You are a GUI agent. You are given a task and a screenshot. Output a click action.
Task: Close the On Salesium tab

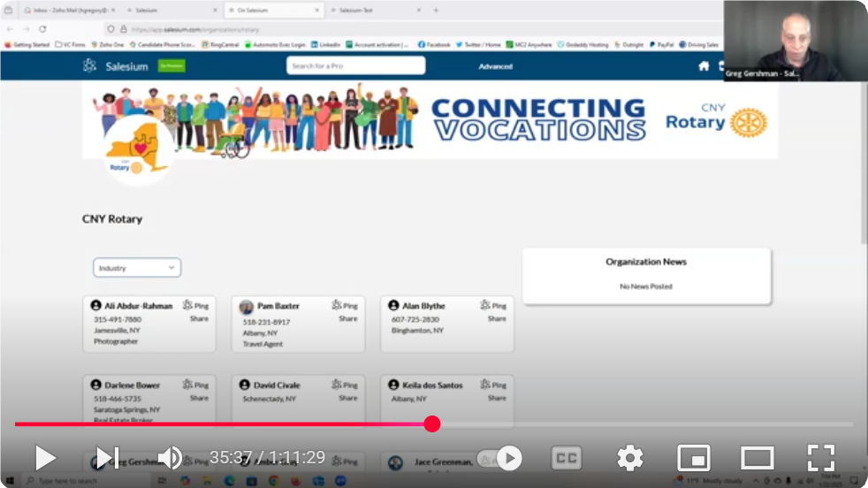point(317,10)
